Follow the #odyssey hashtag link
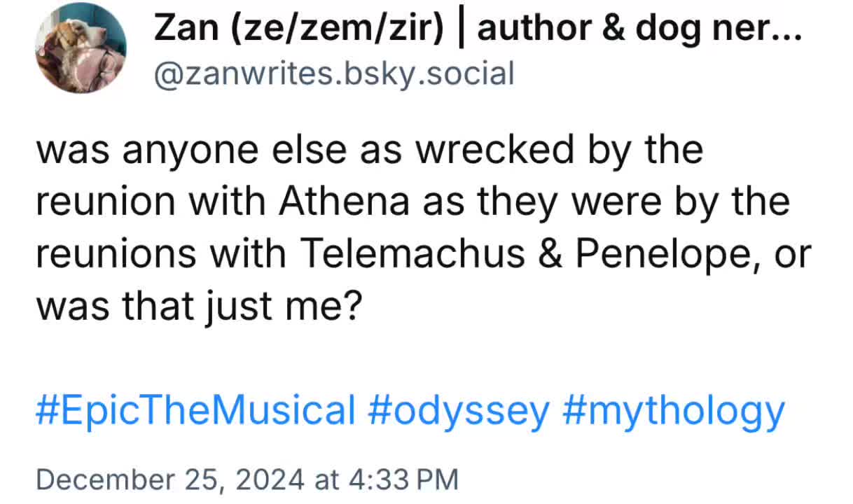 pos(459,412)
